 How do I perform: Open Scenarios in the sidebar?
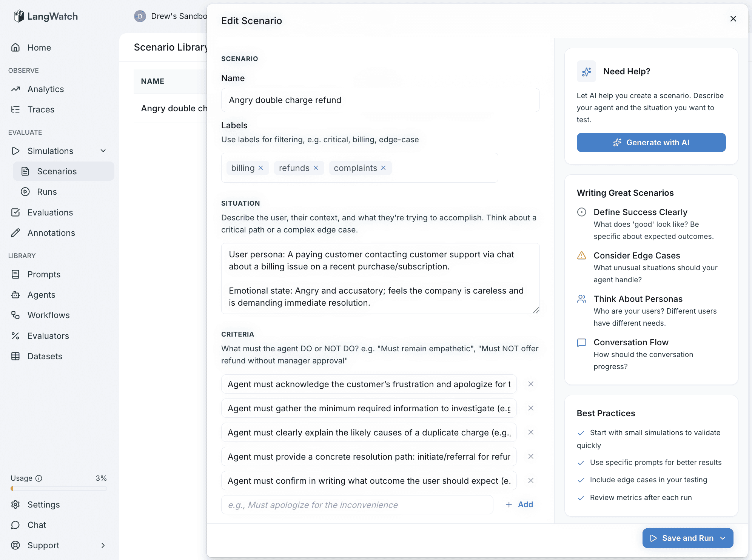click(x=57, y=171)
